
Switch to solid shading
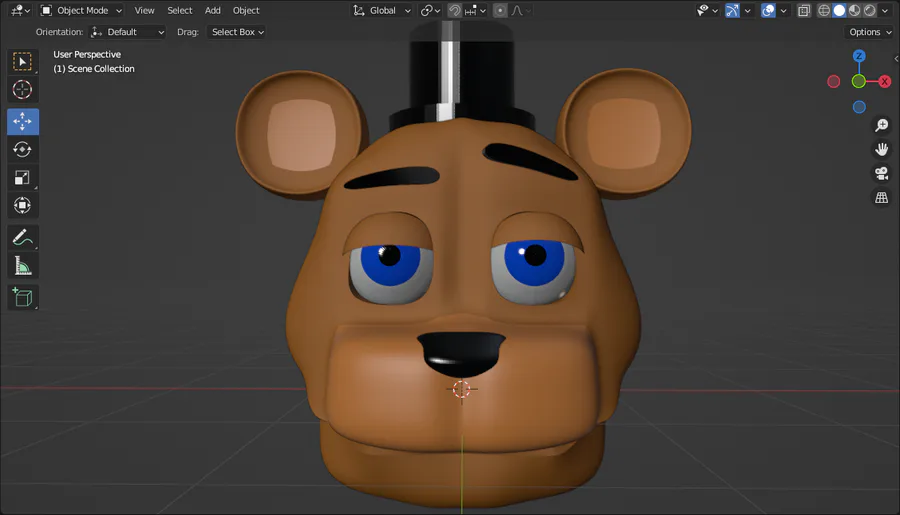(839, 10)
